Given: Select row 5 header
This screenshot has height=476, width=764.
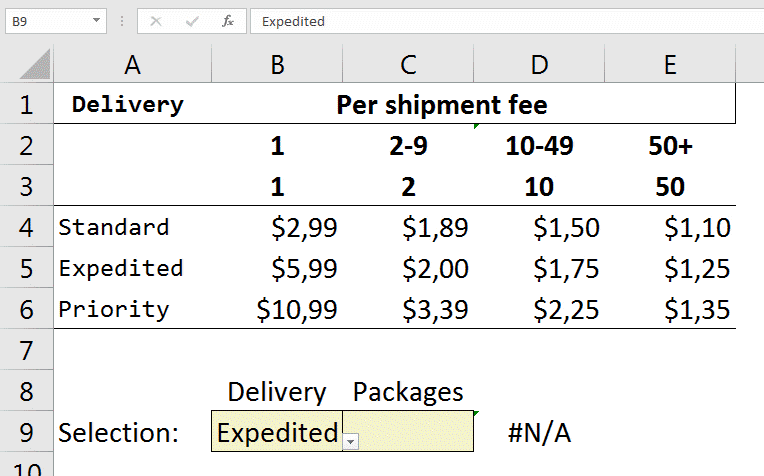Looking at the screenshot, I should pos(26,268).
